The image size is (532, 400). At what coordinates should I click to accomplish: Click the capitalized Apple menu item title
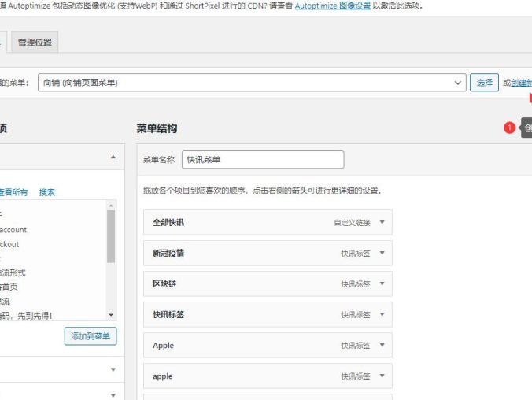tap(163, 346)
